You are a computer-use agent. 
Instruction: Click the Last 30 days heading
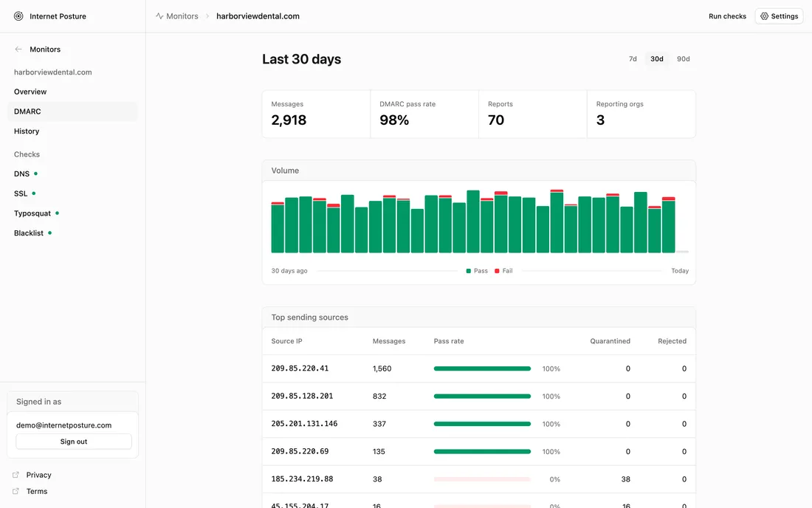tap(301, 59)
